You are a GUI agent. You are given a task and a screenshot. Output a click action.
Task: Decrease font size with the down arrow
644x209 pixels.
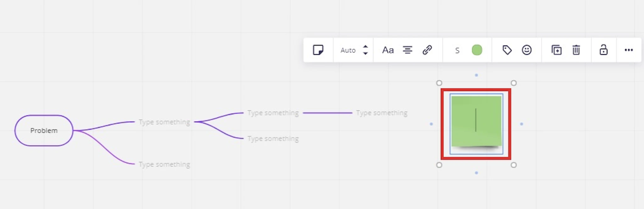[x=365, y=54]
